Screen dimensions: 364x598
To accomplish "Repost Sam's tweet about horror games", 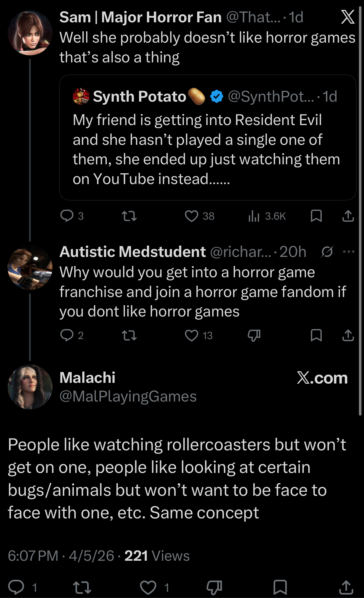I will (x=129, y=216).
